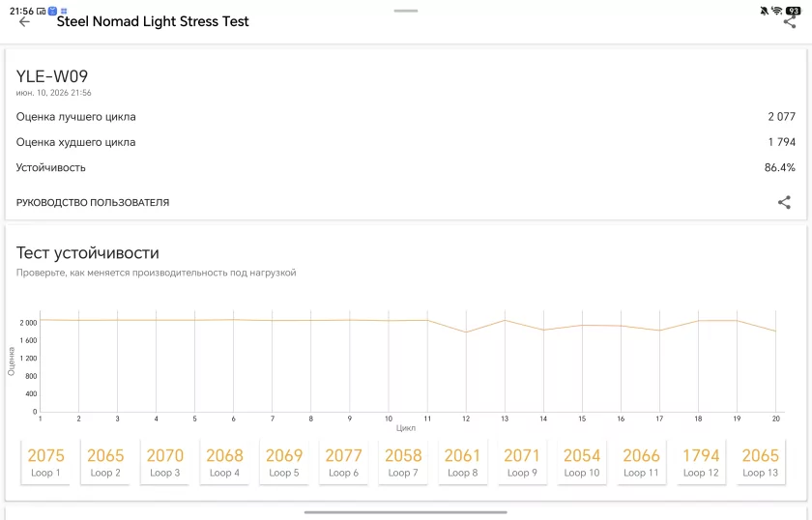Select the Loop 4 score card
Image resolution: width=812 pixels, height=520 pixels.
coord(224,462)
